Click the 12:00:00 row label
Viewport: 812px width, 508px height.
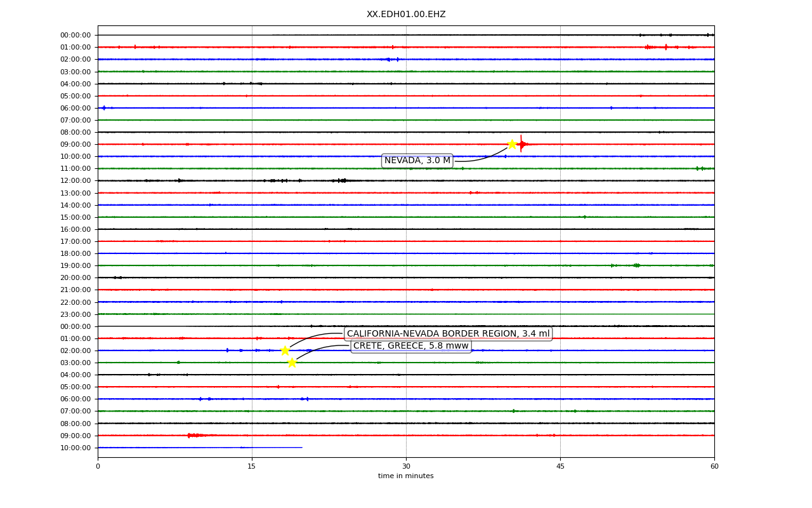tap(75, 181)
